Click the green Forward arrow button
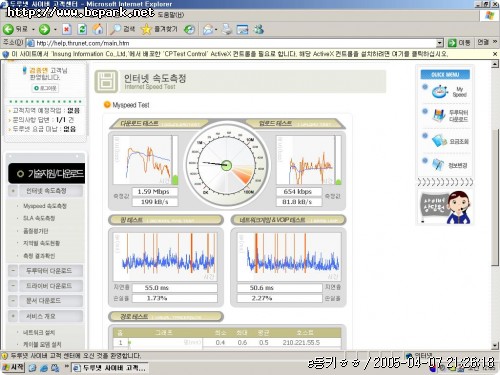The height and width of the screenshot is (375, 500). pos(44,29)
